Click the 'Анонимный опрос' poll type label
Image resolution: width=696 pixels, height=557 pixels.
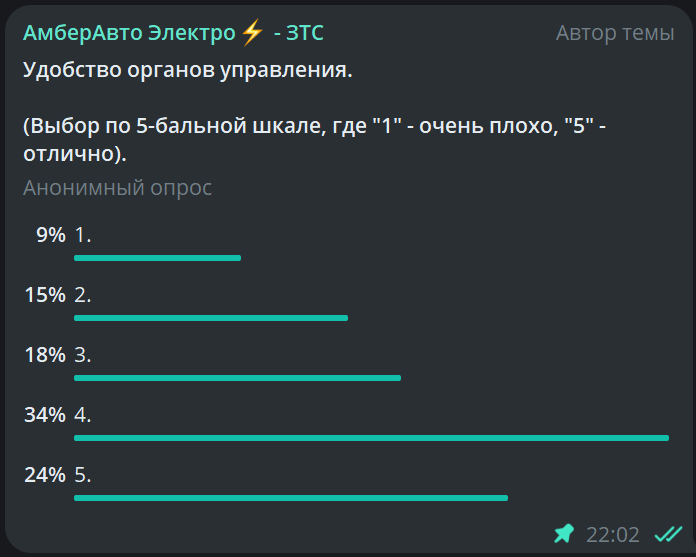pos(118,188)
